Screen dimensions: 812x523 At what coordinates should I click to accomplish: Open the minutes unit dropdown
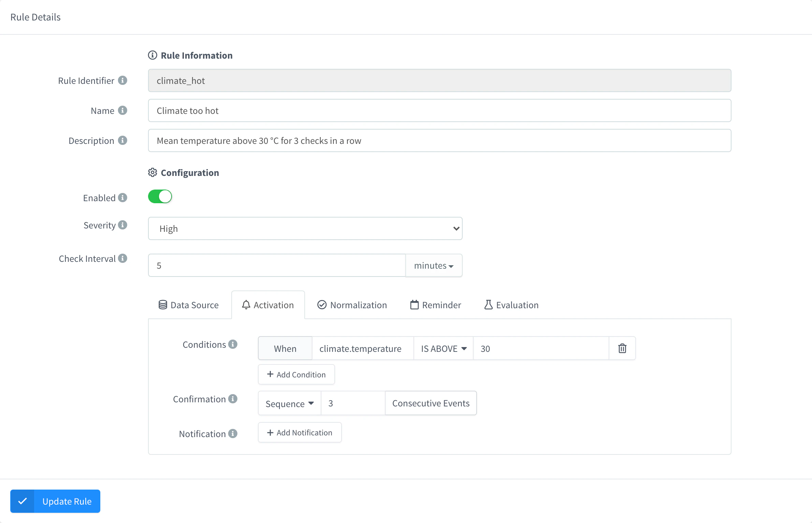point(434,266)
